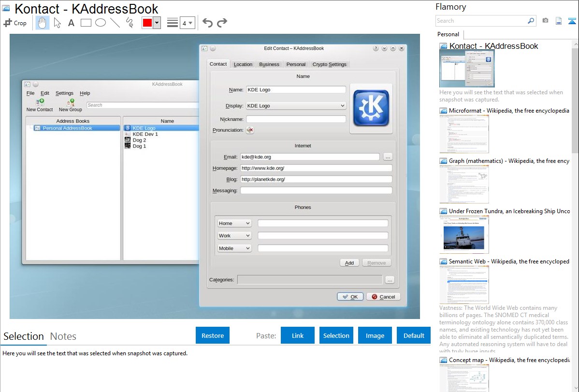Select the "Dog 2" contact
The height and width of the screenshot is (392, 579).
(139, 140)
